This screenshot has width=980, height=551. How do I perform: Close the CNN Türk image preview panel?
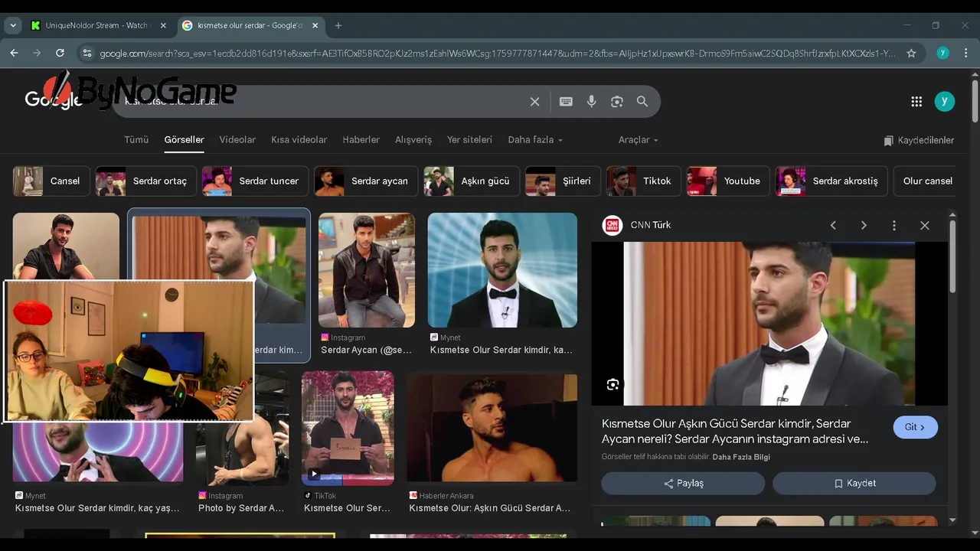coord(925,225)
